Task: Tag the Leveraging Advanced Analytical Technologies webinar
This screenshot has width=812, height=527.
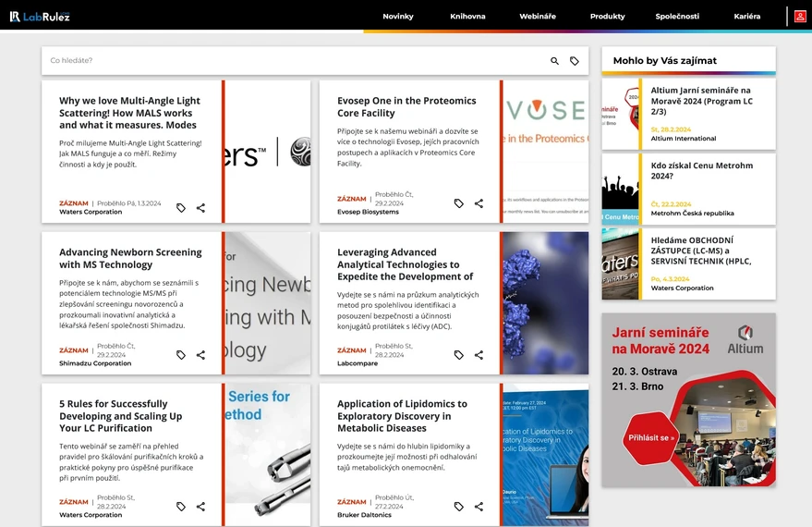Action: point(459,355)
